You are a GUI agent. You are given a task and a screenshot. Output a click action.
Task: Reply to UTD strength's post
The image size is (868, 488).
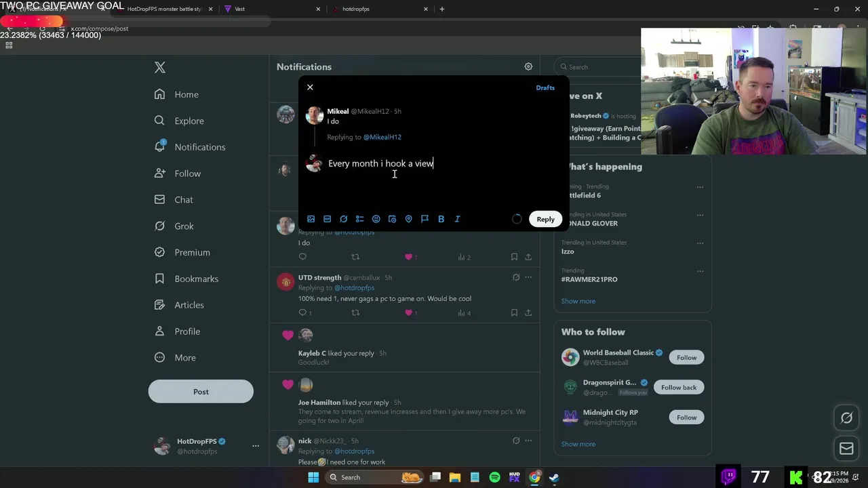302,312
